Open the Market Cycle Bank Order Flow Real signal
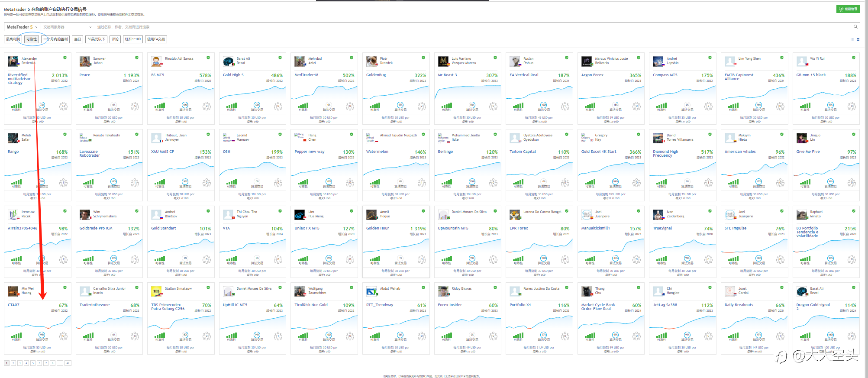Screen dimensions: 868x378 pos(598,307)
